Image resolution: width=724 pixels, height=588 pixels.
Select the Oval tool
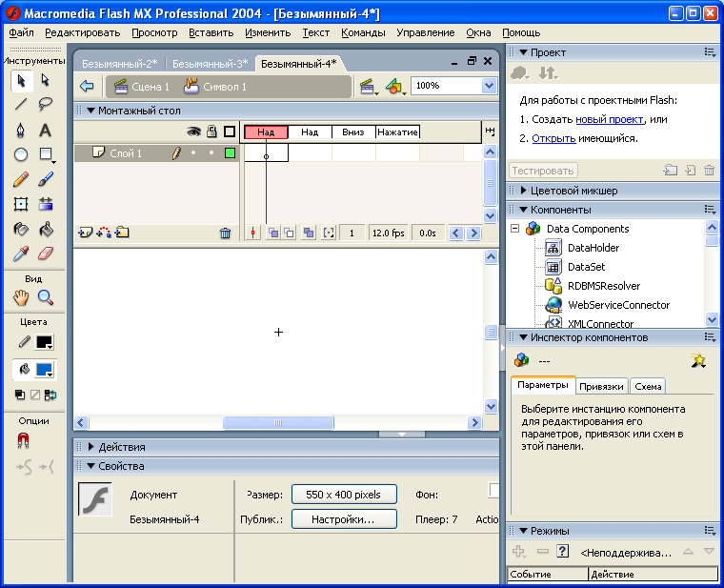(x=21, y=154)
